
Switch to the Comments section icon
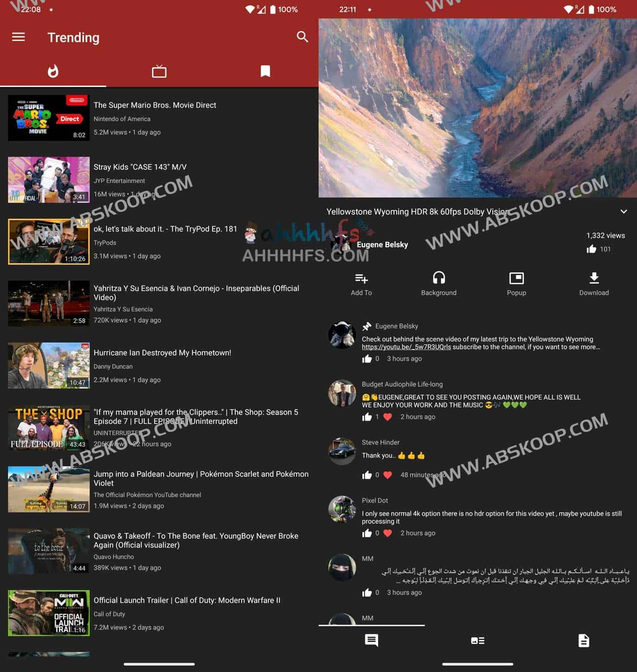(371, 640)
